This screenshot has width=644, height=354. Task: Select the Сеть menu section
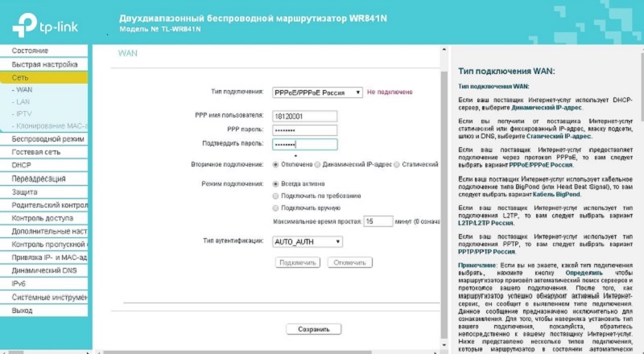click(44, 77)
